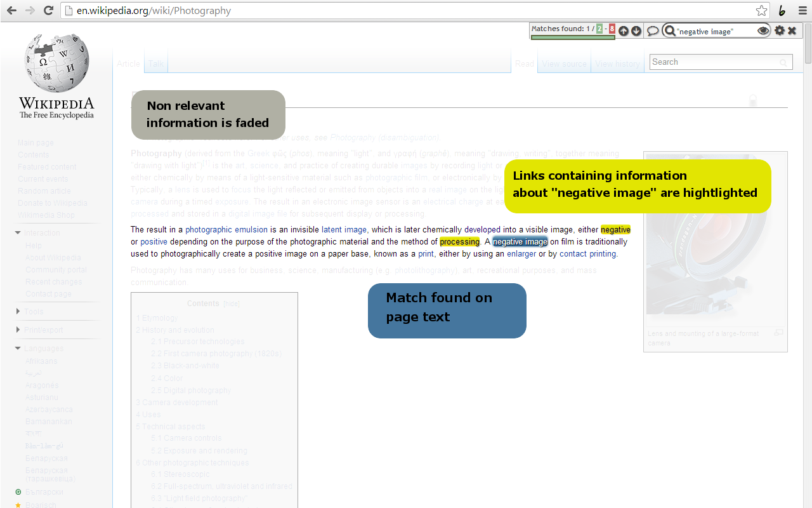Screen dimensions: 812x508
Task: Open 'Recent changes' sidebar link
Action: click(x=54, y=282)
